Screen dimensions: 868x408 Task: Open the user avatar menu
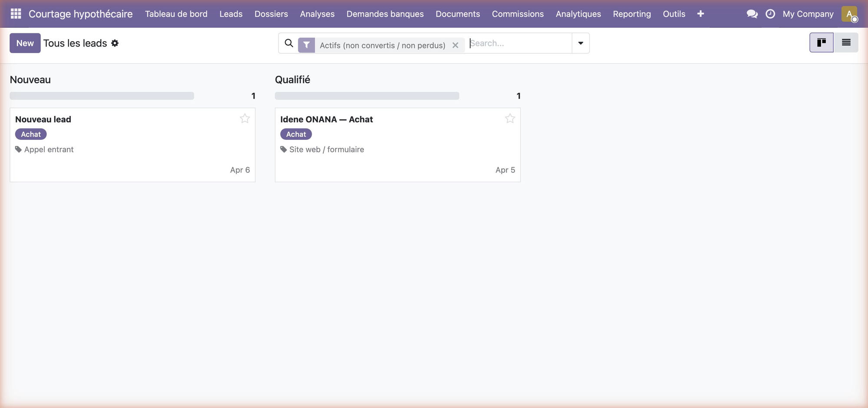[849, 14]
